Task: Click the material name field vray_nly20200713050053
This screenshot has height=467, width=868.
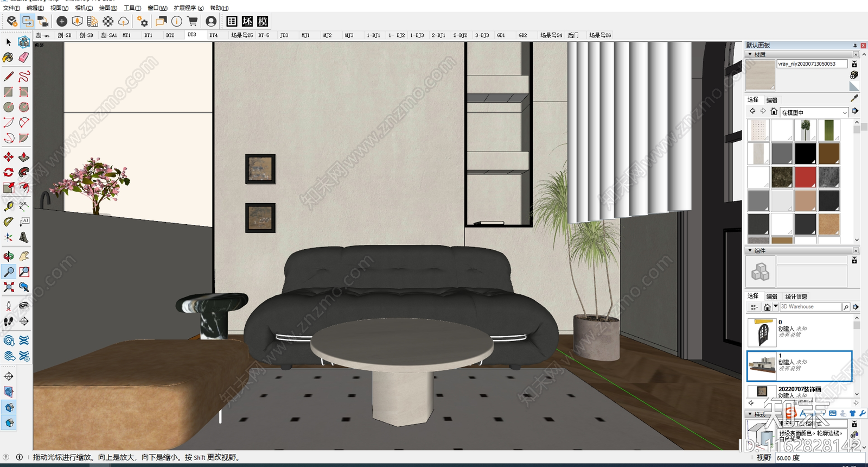Action: [x=812, y=64]
